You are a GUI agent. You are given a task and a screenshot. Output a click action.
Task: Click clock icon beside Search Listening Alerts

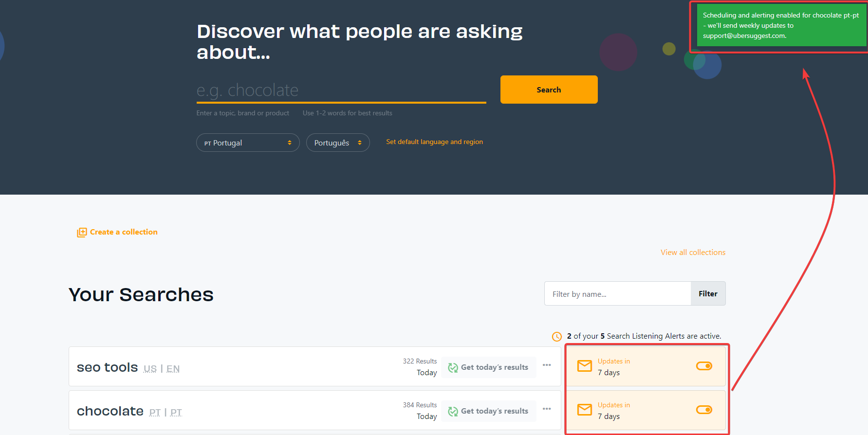(x=557, y=337)
